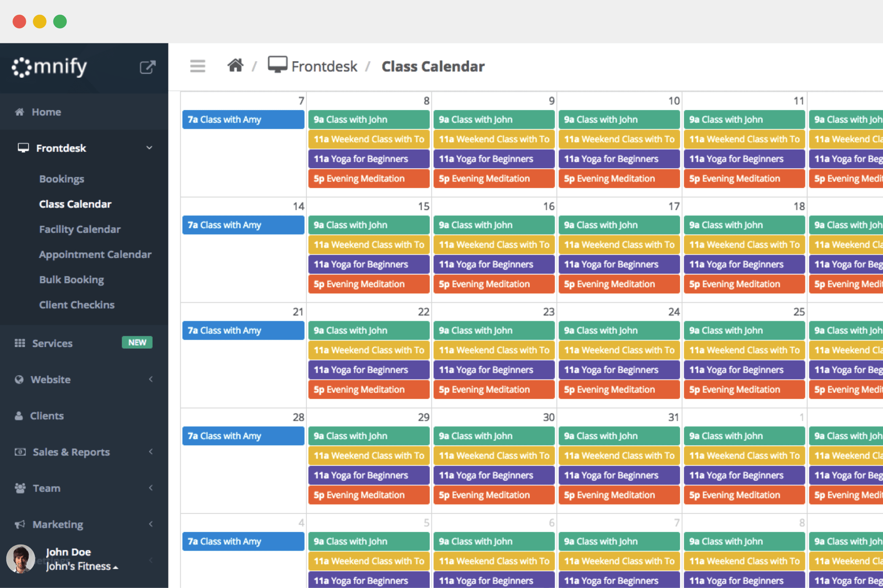Open John's Fitness account switcher arrow
This screenshot has height=588, width=883.
[116, 567]
